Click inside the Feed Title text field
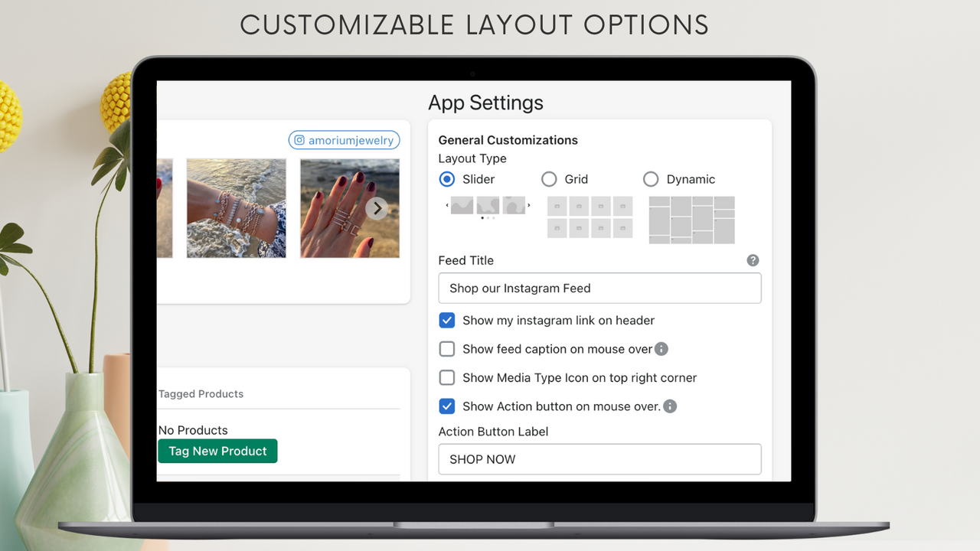This screenshot has height=551, width=980. (599, 289)
